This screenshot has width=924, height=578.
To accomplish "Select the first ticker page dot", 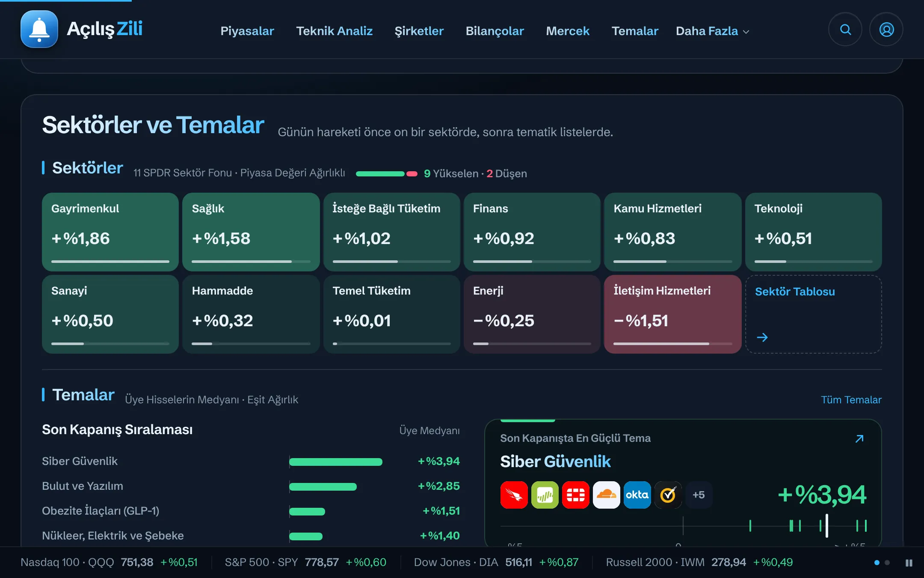I will tap(877, 563).
